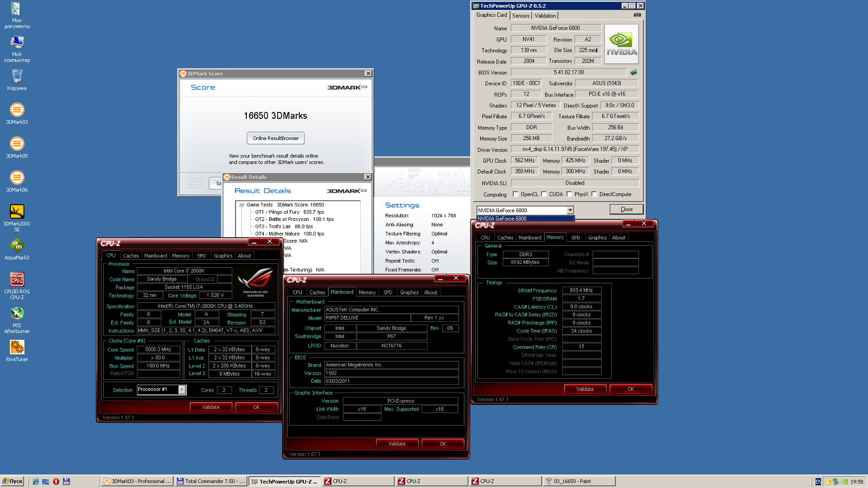Launch AquaMark3 from desktop

coord(17,249)
